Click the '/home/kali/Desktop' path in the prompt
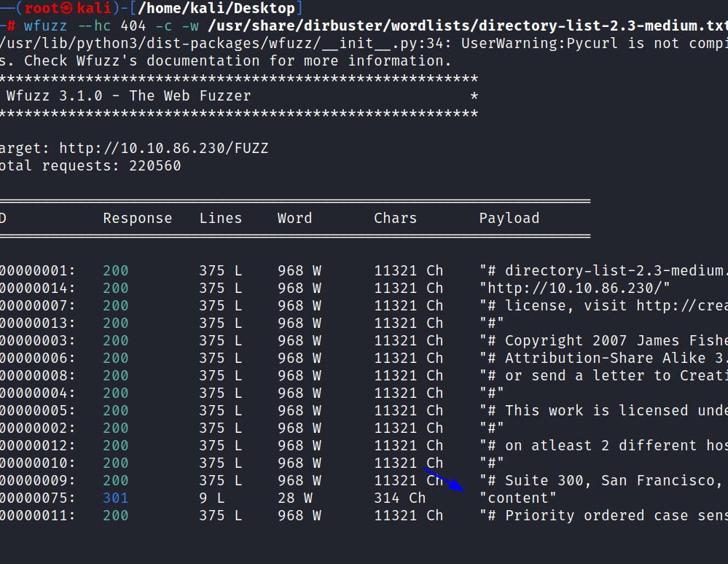This screenshot has height=564, width=728. (x=217, y=8)
